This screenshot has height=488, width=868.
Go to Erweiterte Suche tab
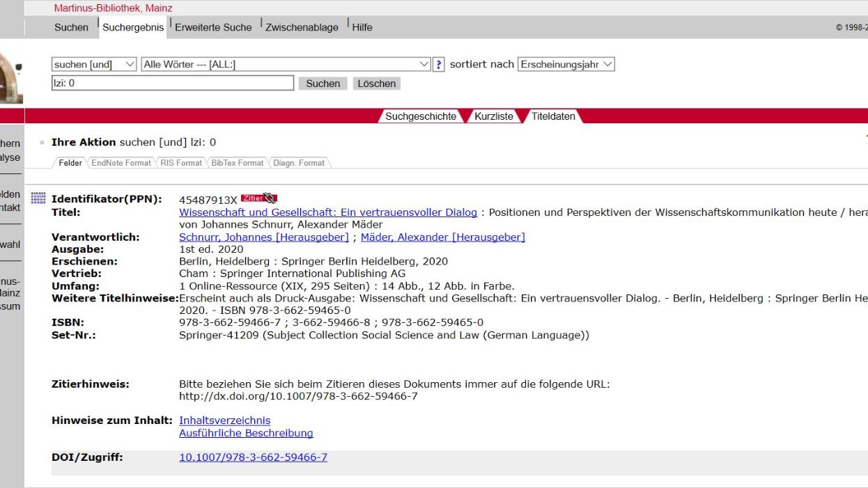coord(213,28)
